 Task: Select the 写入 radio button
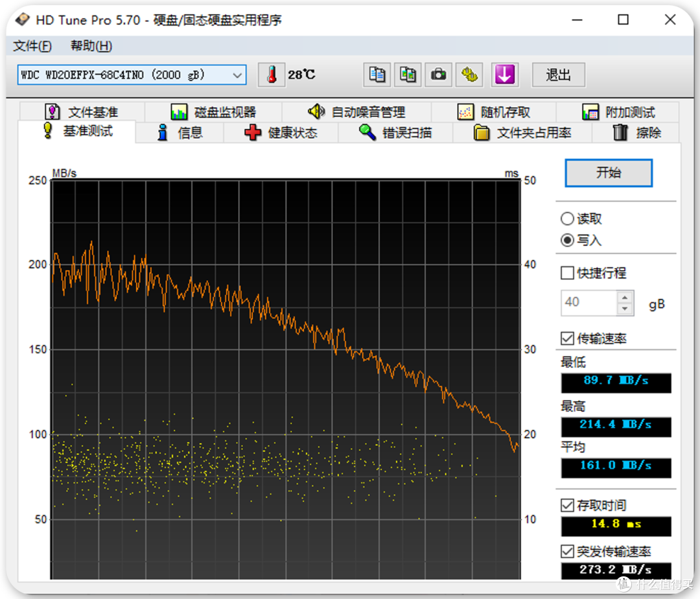(x=567, y=240)
